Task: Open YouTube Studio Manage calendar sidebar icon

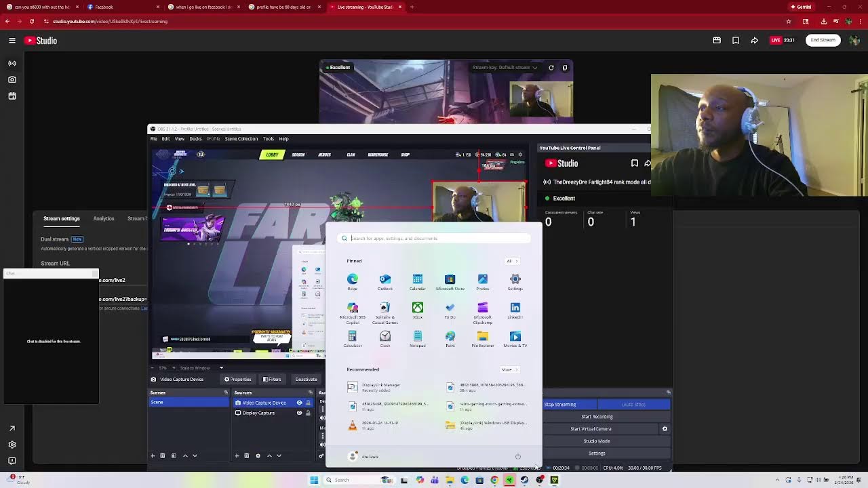Action: point(12,96)
